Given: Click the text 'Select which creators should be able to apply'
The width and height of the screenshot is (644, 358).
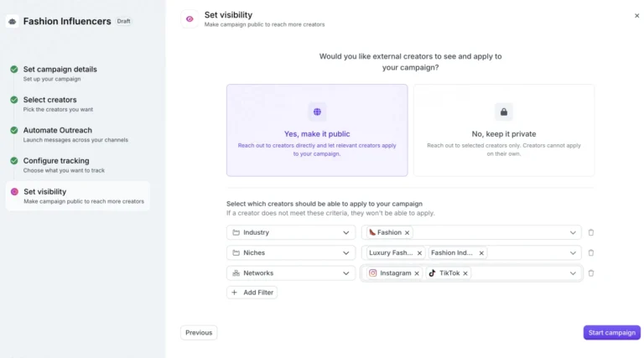Looking at the screenshot, I should pyautogui.click(x=325, y=204).
